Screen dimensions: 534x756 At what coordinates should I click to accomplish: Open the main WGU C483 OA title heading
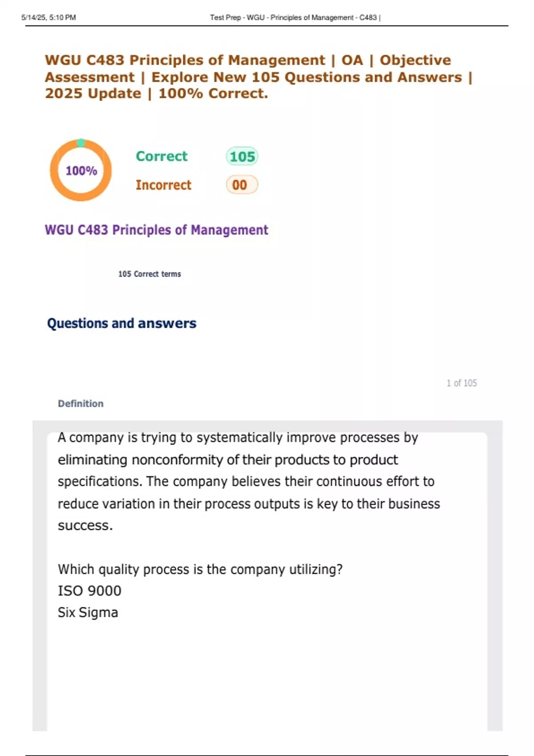tap(258, 76)
